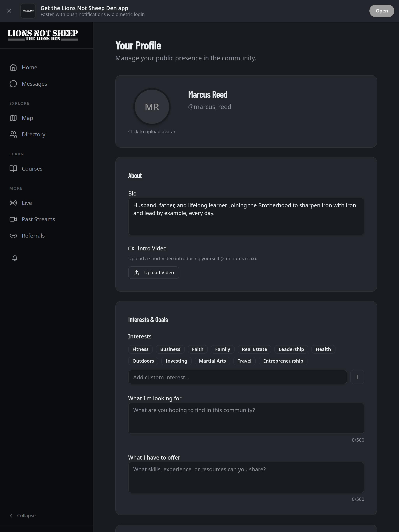Open the Lions Not Sheep Den app
The height and width of the screenshot is (532, 399).
(x=381, y=11)
